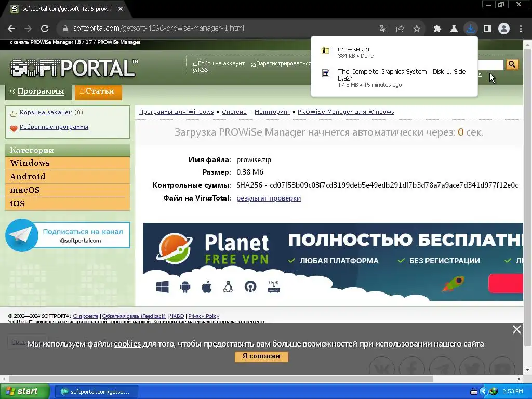Go back with the browser back arrow

(x=11, y=29)
